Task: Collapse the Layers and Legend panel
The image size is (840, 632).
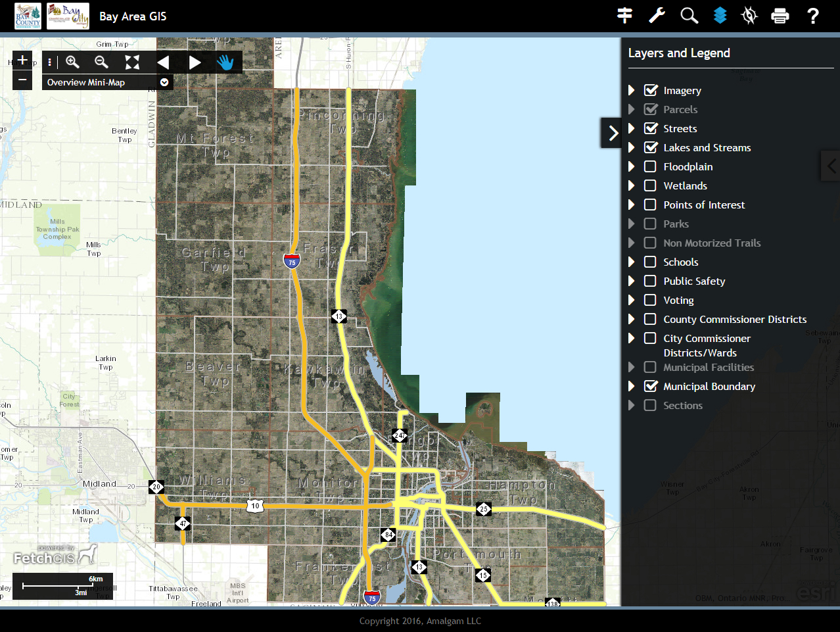Action: point(612,133)
